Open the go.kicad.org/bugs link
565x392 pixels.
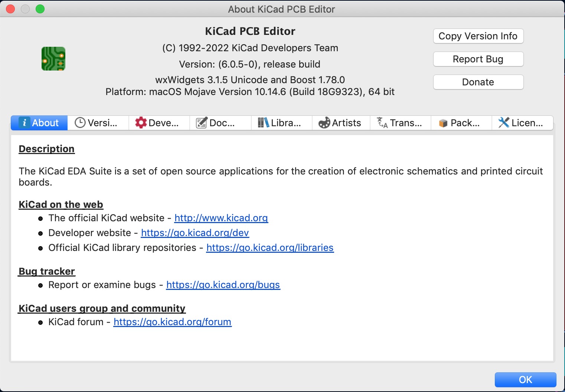[x=223, y=285]
